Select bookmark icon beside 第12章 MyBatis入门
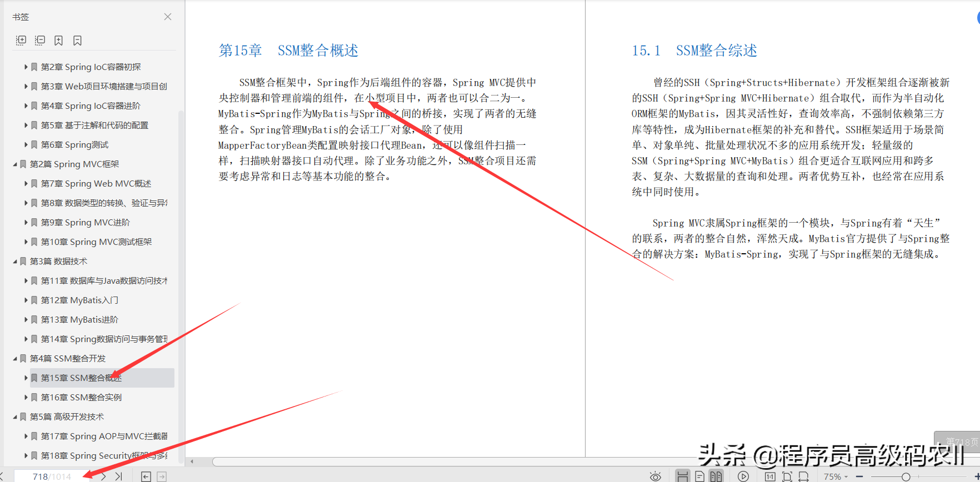The width and height of the screenshot is (980, 482). tap(34, 300)
